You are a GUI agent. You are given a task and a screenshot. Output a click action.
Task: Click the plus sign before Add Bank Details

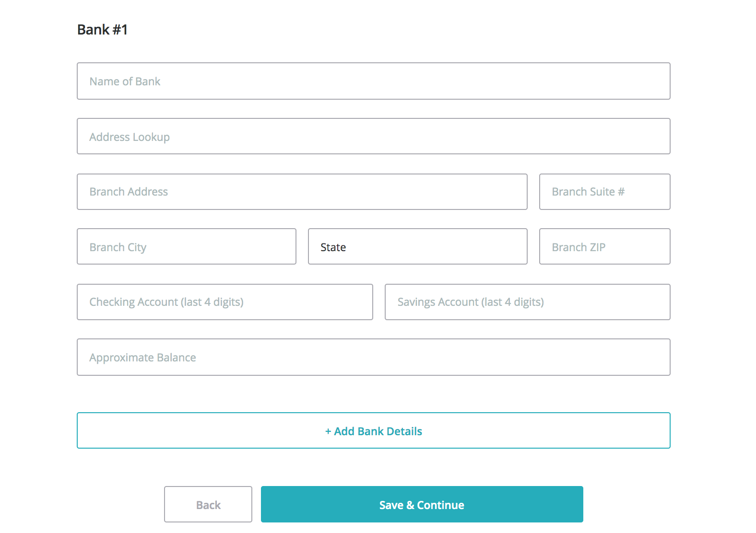(x=328, y=431)
